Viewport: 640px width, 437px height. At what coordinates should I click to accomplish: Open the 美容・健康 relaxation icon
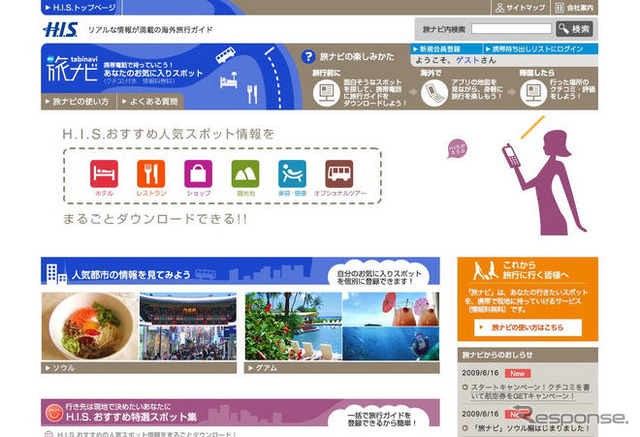click(x=292, y=174)
